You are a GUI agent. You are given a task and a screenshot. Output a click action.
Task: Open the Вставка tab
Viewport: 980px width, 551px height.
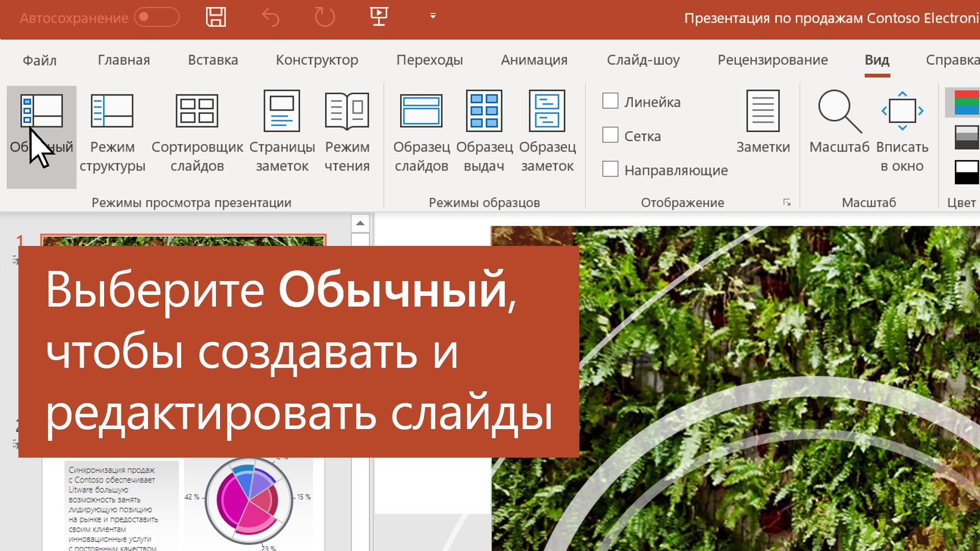[213, 60]
